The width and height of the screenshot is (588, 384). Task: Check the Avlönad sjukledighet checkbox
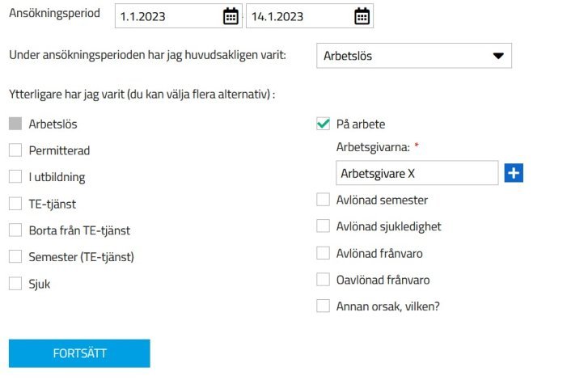click(x=323, y=226)
